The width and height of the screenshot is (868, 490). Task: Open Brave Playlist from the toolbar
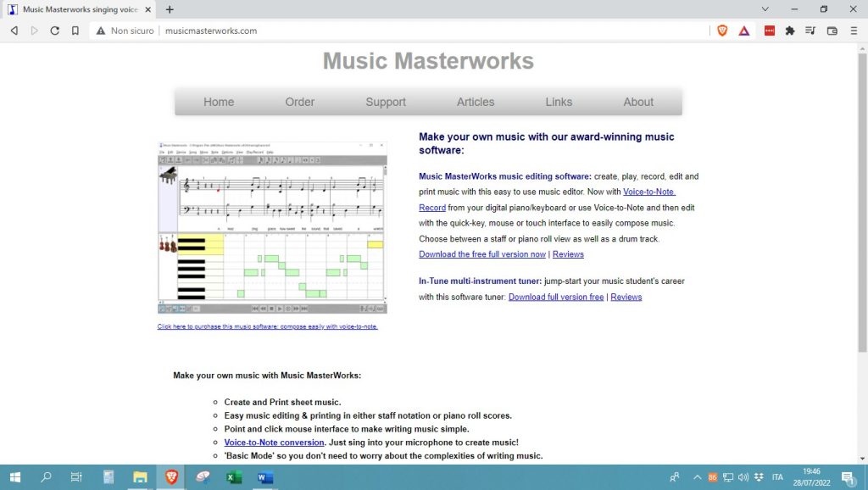click(810, 31)
